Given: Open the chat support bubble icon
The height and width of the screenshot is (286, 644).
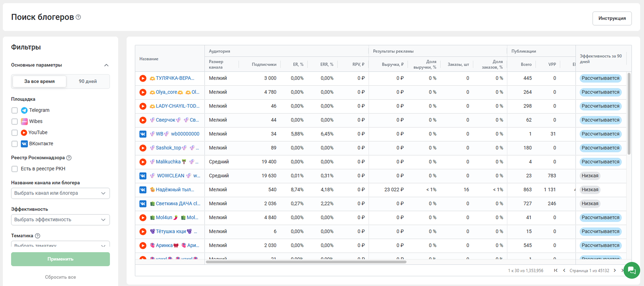Looking at the screenshot, I should point(631,270).
